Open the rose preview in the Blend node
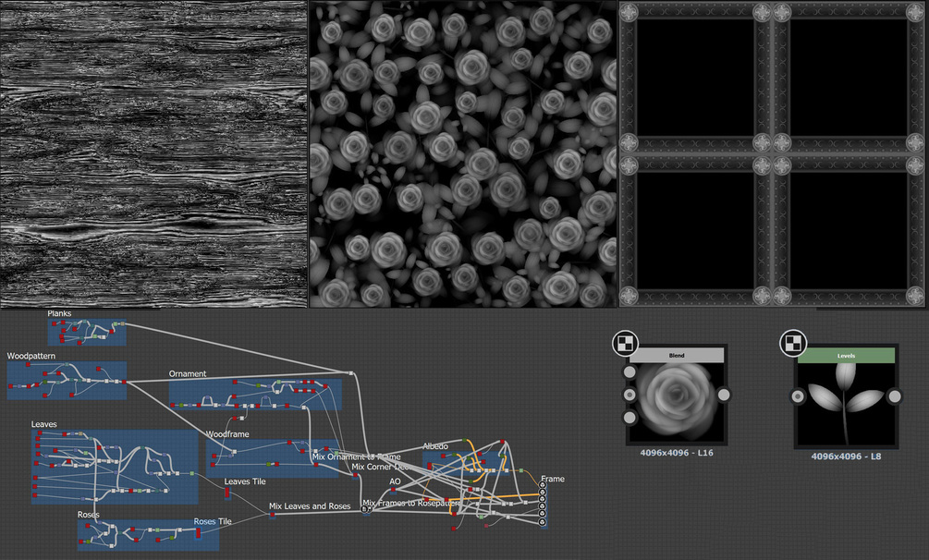The width and height of the screenshot is (929, 560). point(677,402)
